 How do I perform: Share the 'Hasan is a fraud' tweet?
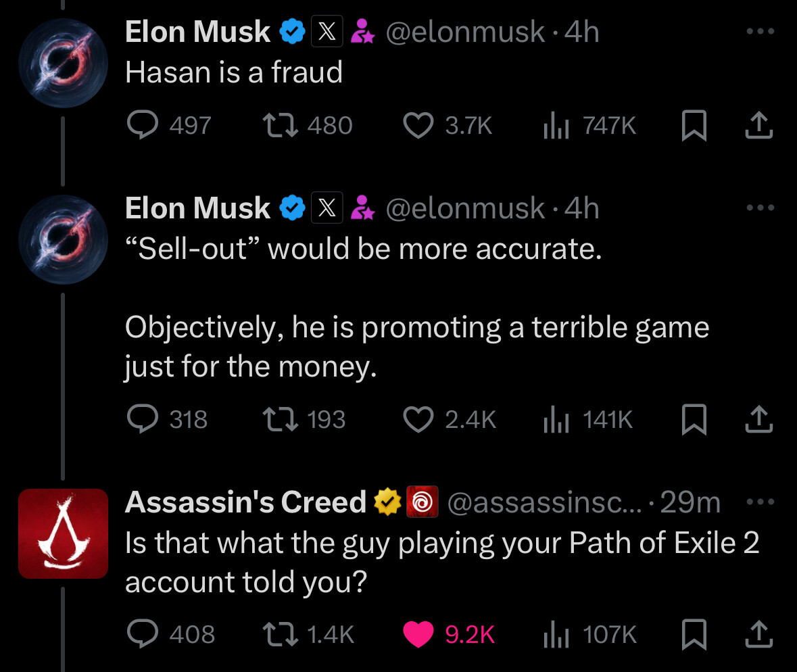coord(758,125)
